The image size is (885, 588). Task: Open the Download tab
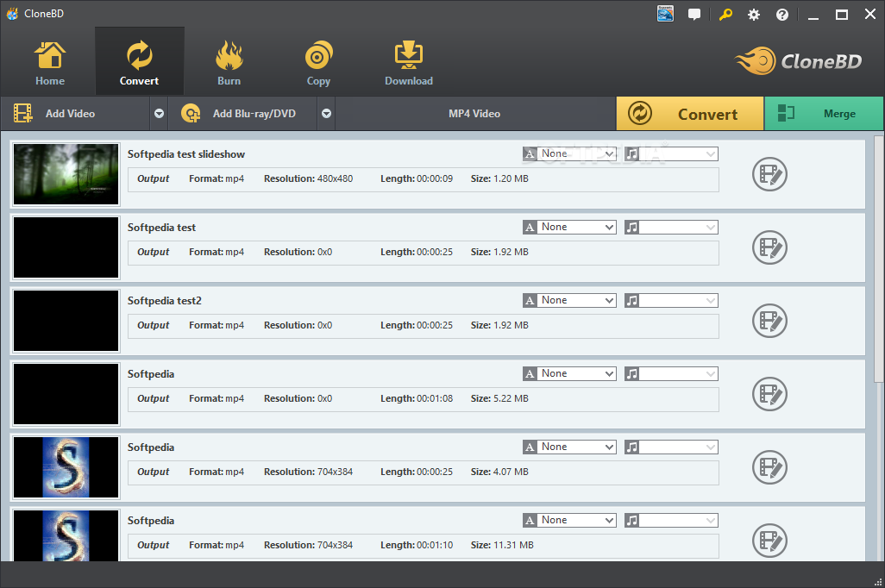click(x=409, y=63)
